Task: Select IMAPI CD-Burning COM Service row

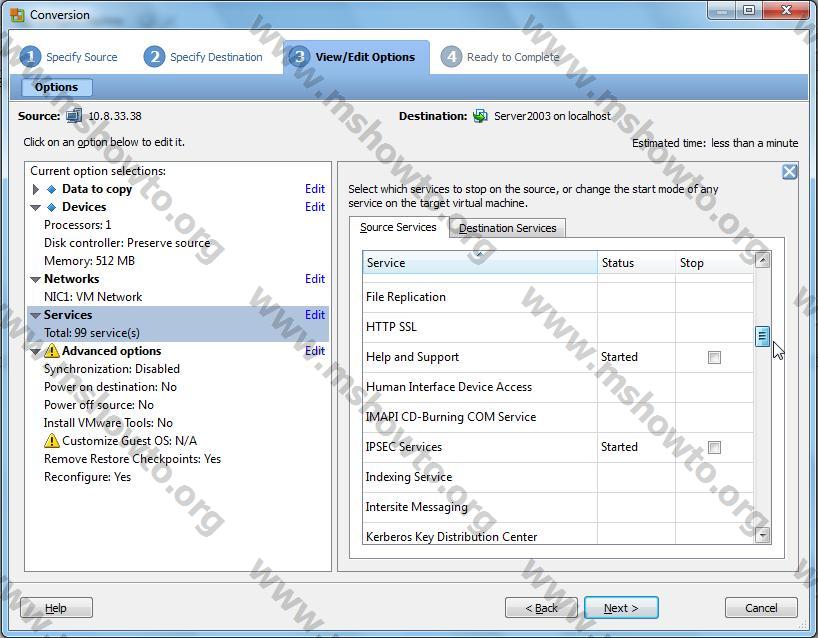Action: point(558,417)
